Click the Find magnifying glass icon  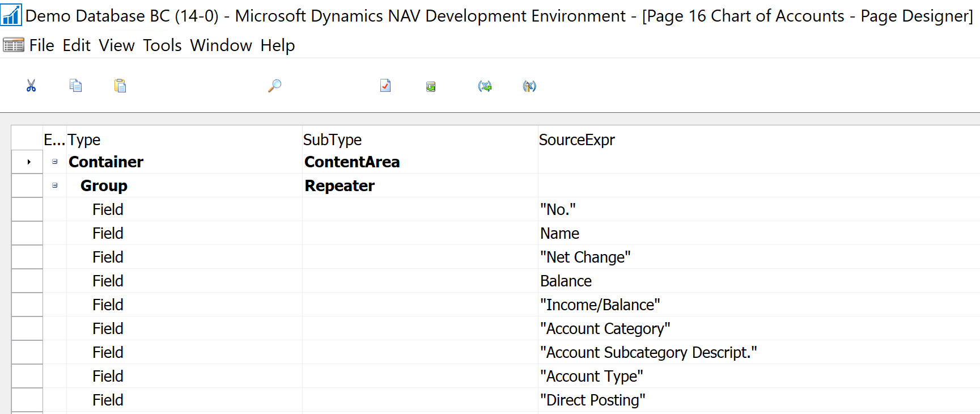275,86
